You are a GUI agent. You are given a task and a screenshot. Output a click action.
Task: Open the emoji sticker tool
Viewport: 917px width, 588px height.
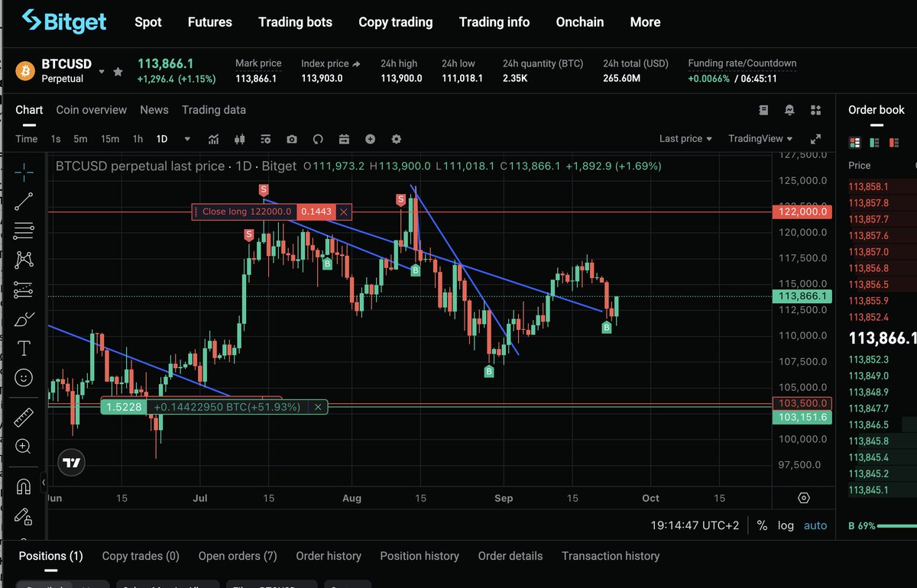click(x=24, y=377)
